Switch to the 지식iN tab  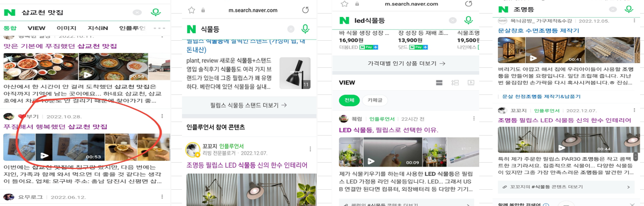click(x=98, y=28)
